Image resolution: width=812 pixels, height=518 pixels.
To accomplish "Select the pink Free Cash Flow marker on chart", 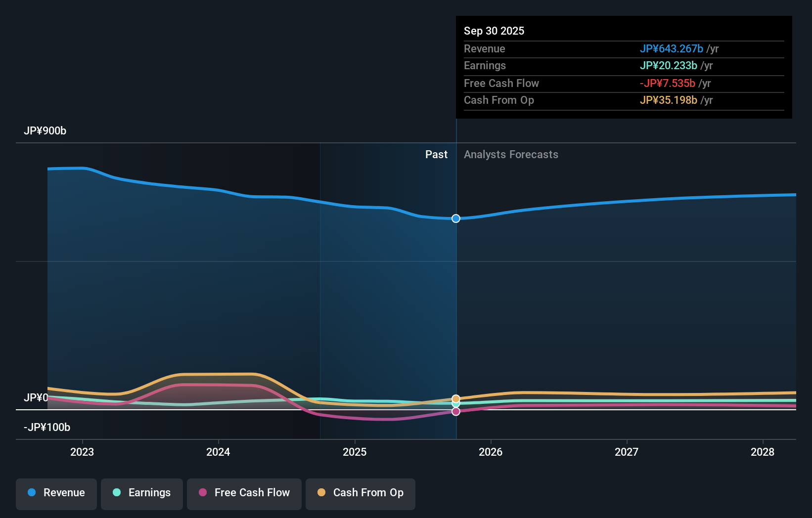I will pyautogui.click(x=455, y=411).
